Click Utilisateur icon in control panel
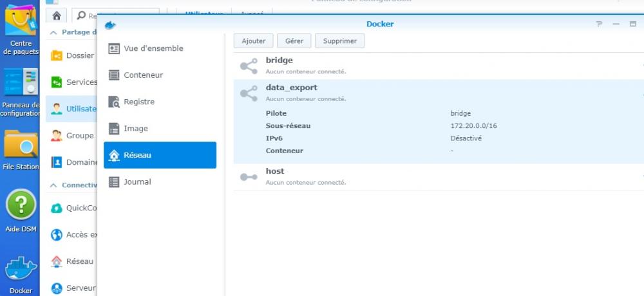Image resolution: width=644 pixels, height=296 pixels. [56, 109]
